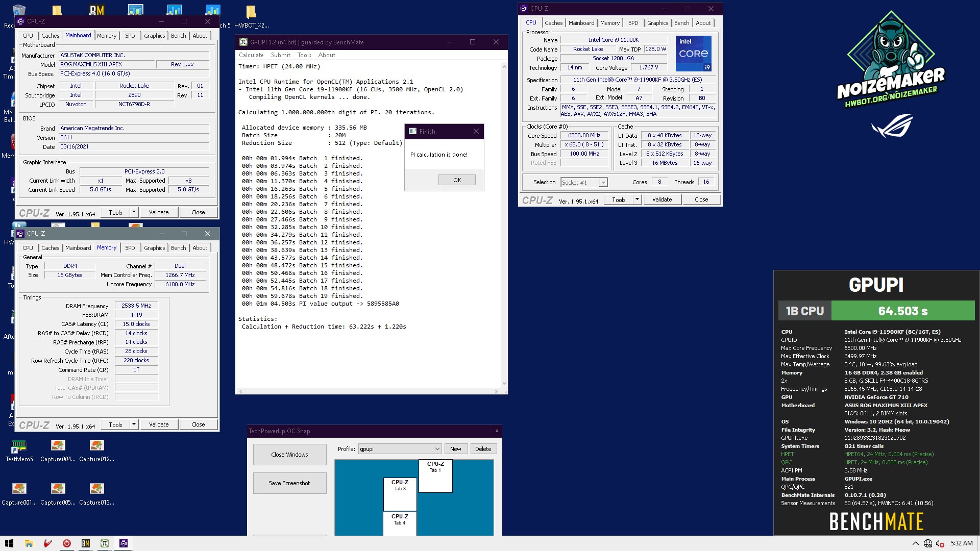Select CPU tab in Memory CPU-Z window

point(28,248)
